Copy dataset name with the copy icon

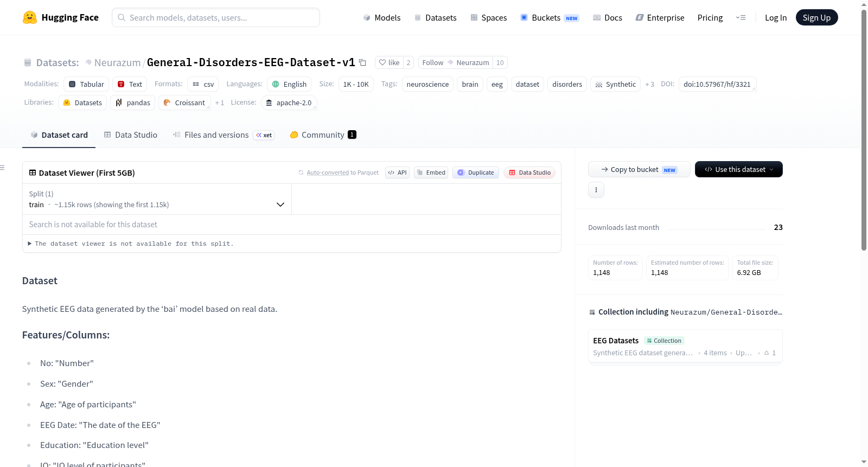363,62
